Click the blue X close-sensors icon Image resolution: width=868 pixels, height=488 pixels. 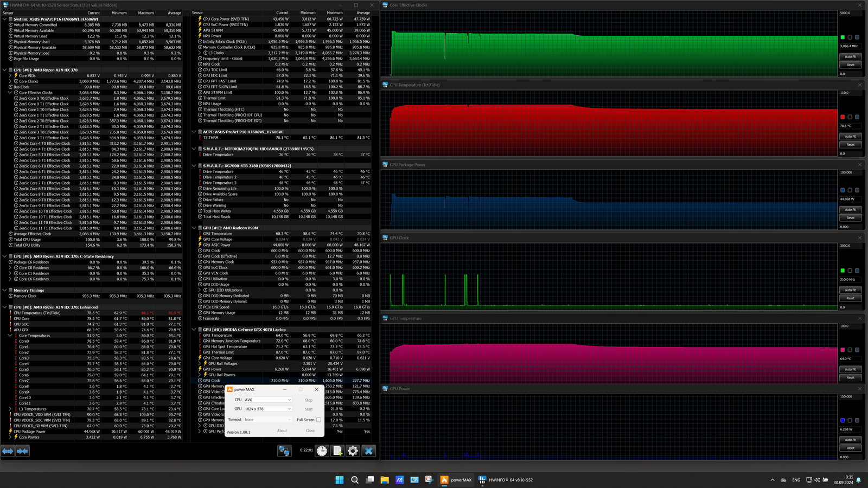click(x=369, y=451)
